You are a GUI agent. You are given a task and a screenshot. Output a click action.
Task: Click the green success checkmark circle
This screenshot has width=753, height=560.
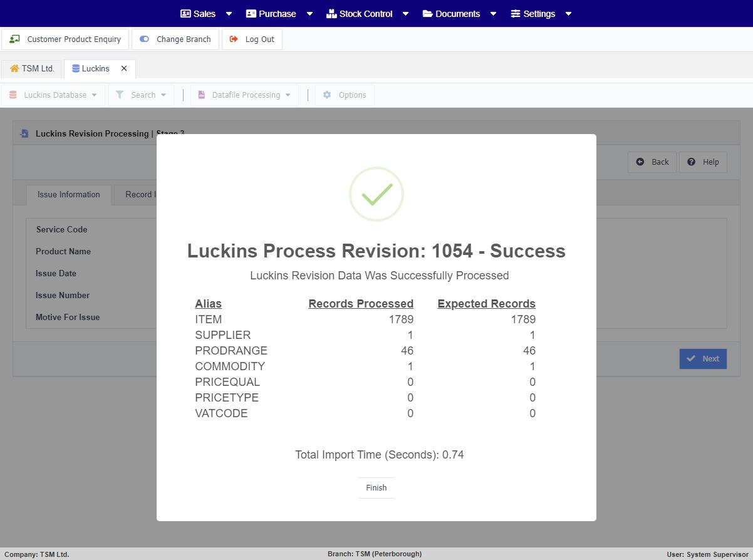tap(376, 194)
